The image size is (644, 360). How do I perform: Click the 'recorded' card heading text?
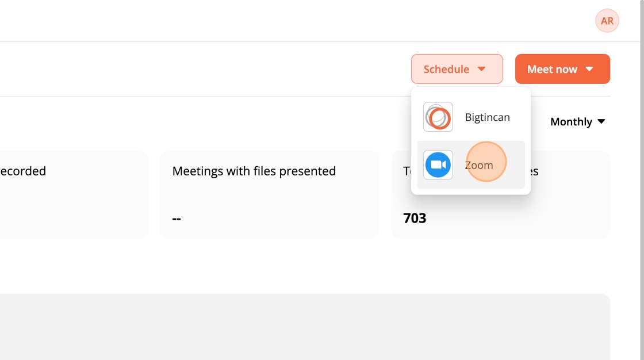tap(23, 171)
